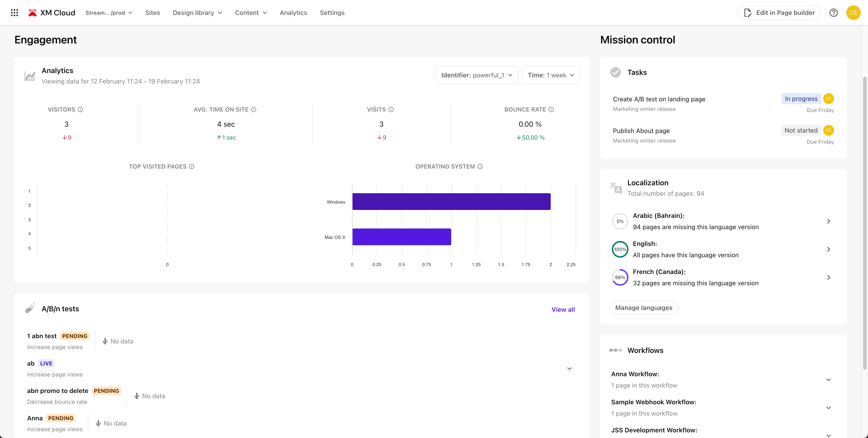The height and width of the screenshot is (438, 868).
Task: Expand the ab LIVE test details
Action: click(569, 368)
